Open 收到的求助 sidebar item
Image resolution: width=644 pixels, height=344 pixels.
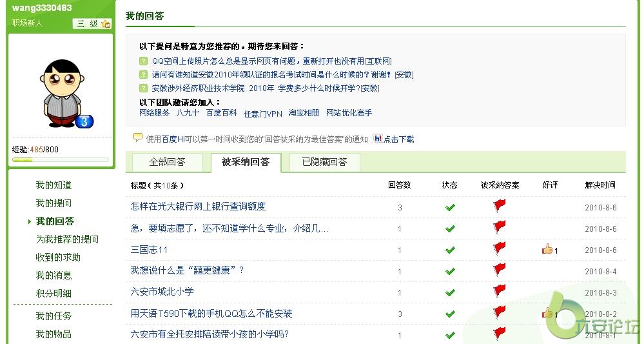pos(58,258)
